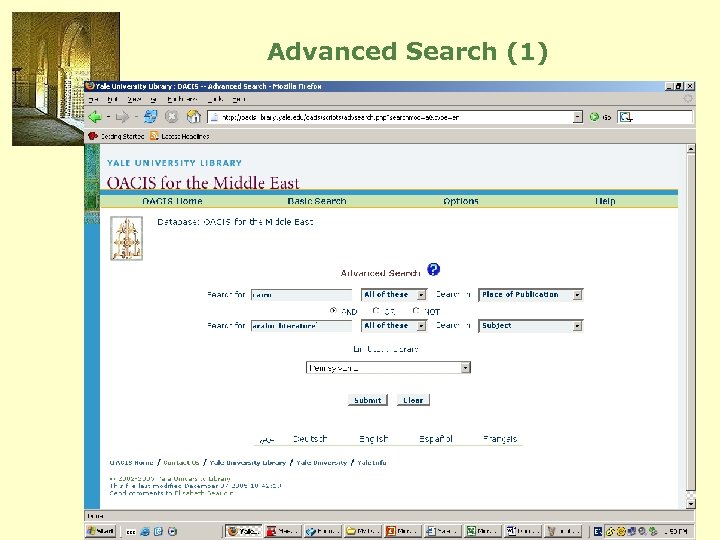Click the first Search for input field
The image size is (720, 540).
click(302, 295)
